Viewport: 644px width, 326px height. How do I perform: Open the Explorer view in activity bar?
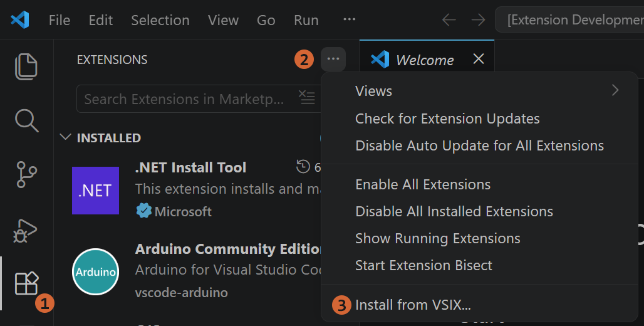pos(26,66)
